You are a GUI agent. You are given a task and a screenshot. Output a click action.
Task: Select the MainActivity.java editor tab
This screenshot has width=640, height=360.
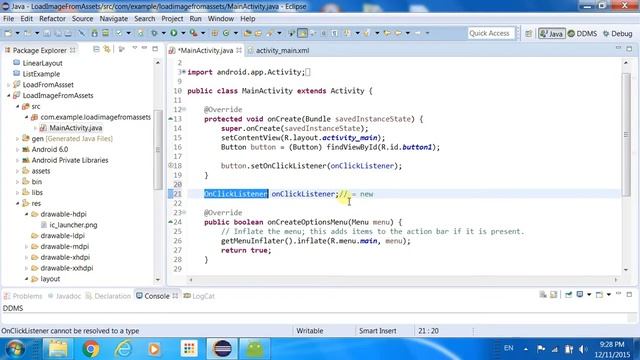(205, 50)
